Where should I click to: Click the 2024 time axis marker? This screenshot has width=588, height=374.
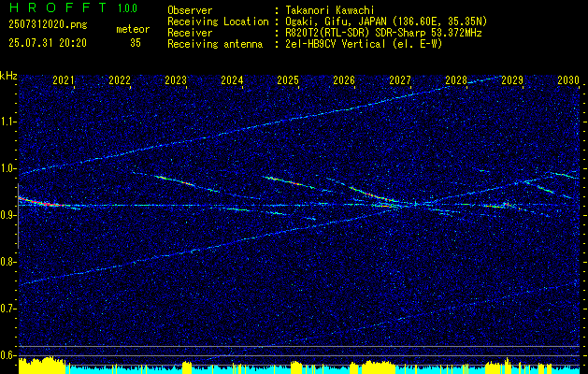point(232,80)
